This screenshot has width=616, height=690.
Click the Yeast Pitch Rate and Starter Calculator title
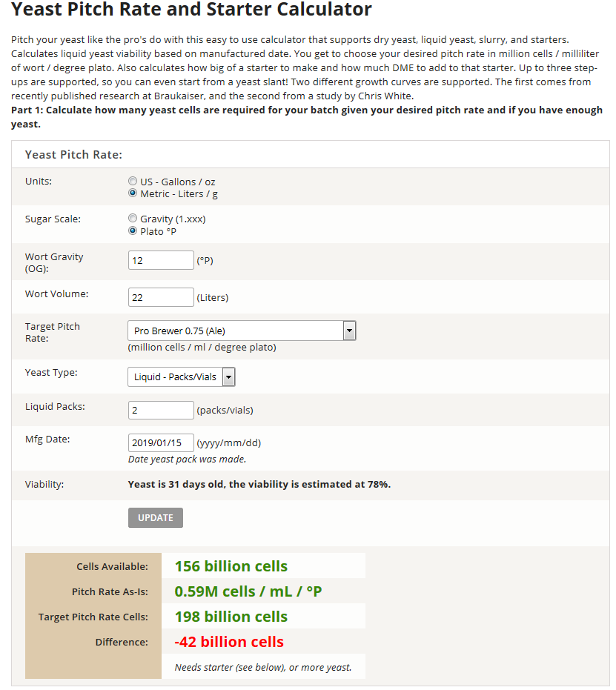191,10
